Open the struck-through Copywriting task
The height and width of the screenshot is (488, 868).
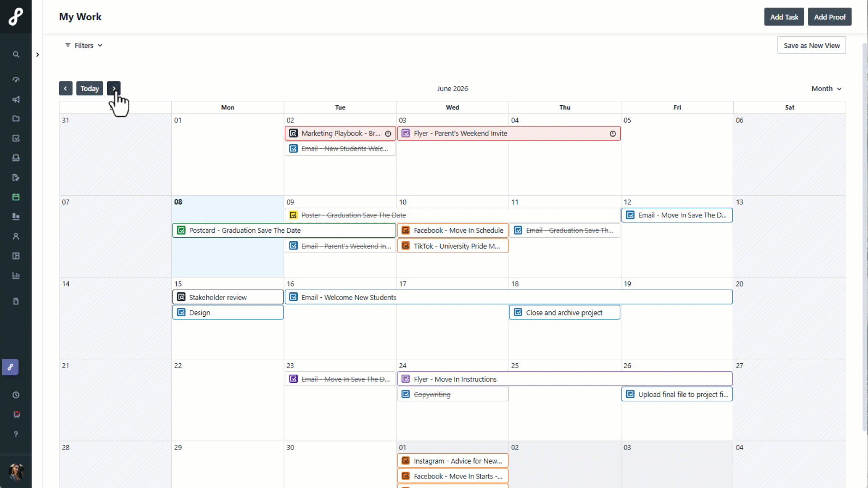453,394
